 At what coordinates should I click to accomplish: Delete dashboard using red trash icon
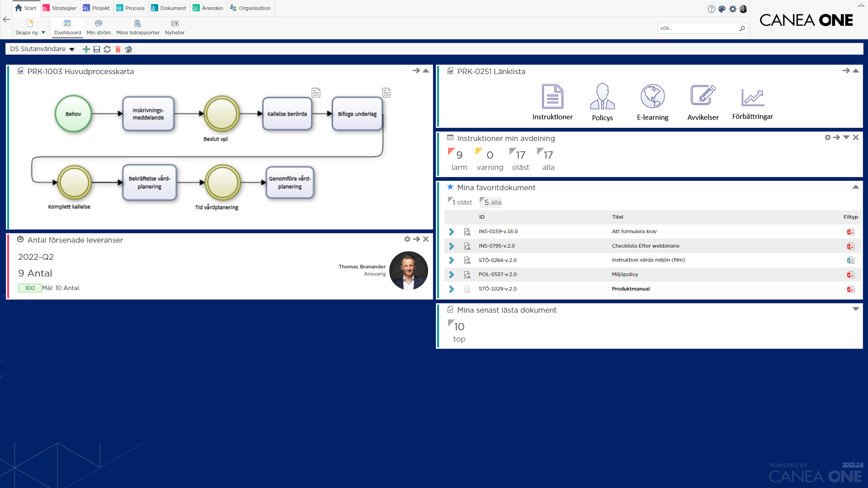118,49
